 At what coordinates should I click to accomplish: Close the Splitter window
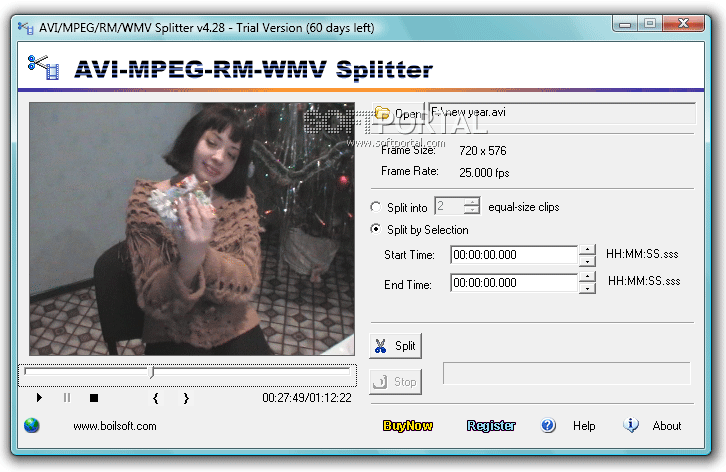(x=683, y=23)
